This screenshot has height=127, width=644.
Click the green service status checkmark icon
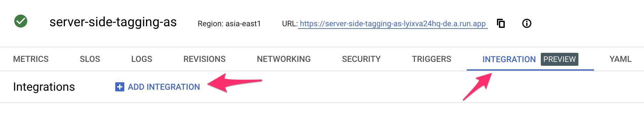[21, 21]
